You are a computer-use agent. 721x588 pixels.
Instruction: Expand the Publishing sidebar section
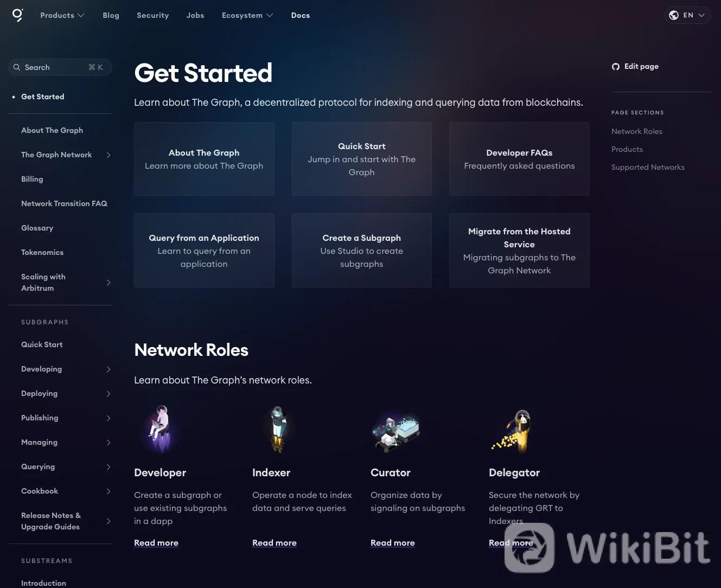tap(109, 418)
